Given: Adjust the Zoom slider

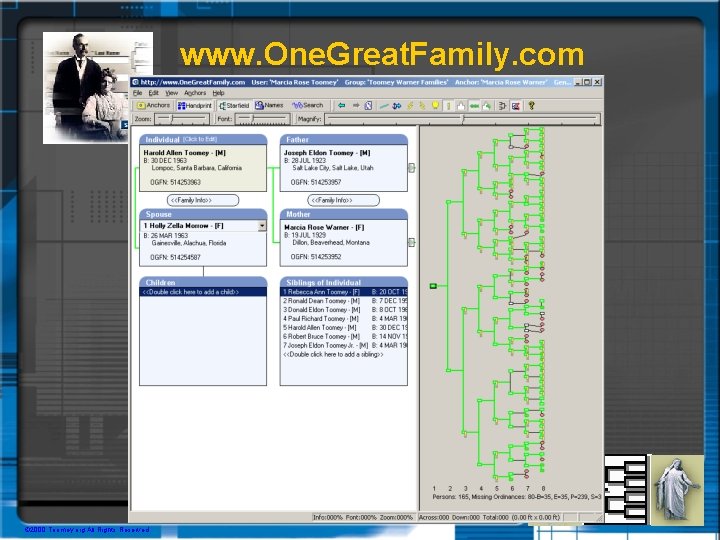Looking at the screenshot, I should pyautogui.click(x=181, y=119).
